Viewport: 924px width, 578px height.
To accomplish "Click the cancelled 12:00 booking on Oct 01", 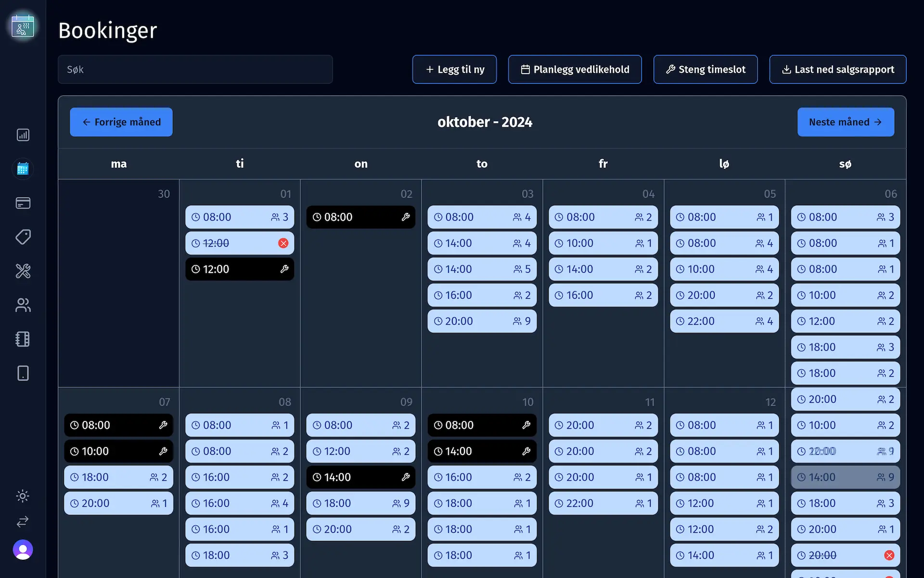I will [x=240, y=243].
